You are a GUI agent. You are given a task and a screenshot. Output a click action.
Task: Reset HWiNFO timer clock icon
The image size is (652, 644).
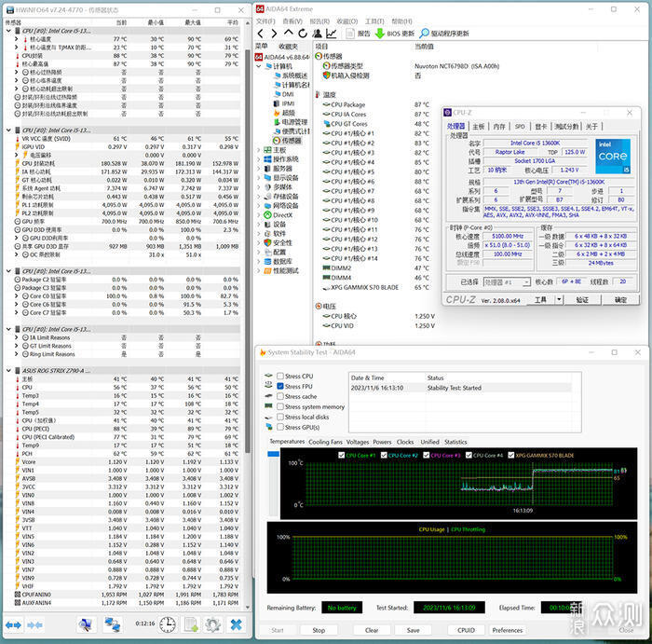pyautogui.click(x=168, y=624)
